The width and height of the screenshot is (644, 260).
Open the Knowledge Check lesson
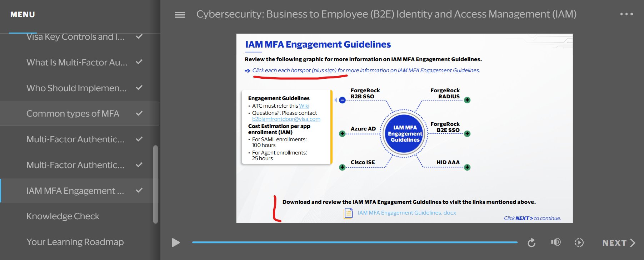click(x=80, y=216)
